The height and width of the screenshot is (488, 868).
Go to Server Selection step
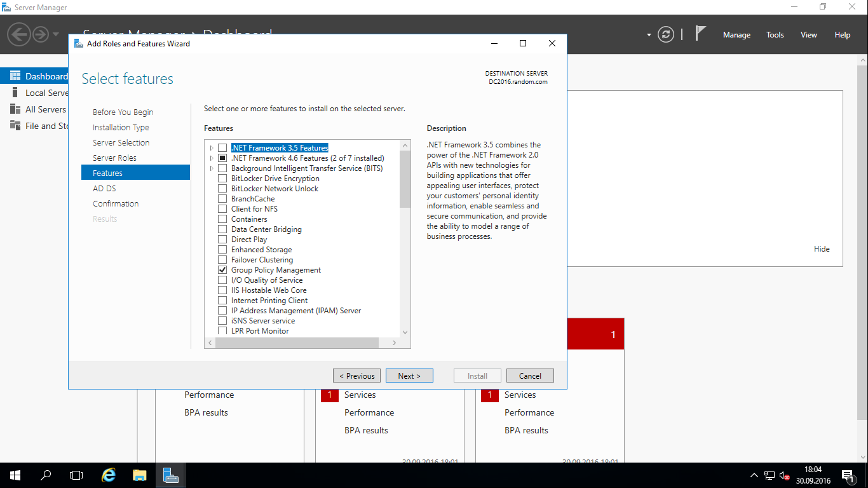point(121,143)
